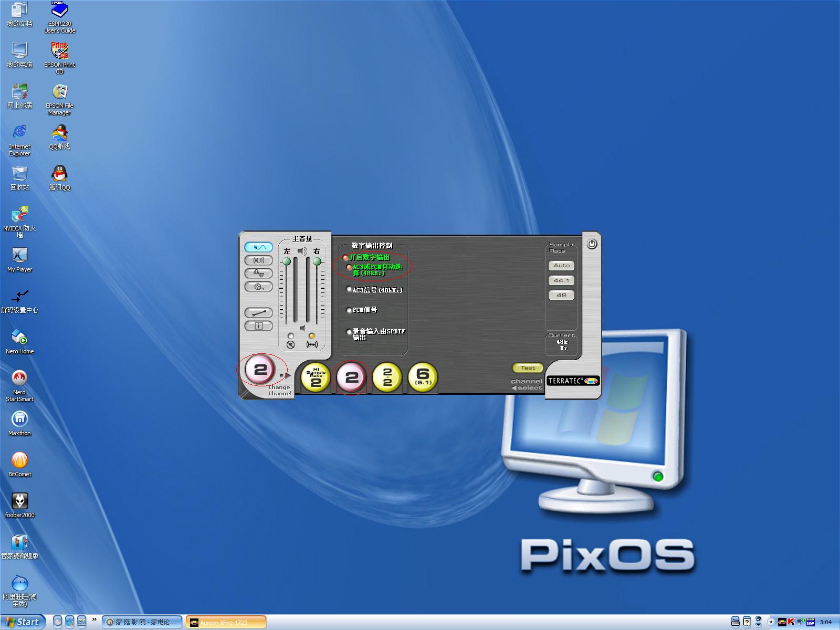Toggle the mute indicator light under sliders

tap(291, 336)
